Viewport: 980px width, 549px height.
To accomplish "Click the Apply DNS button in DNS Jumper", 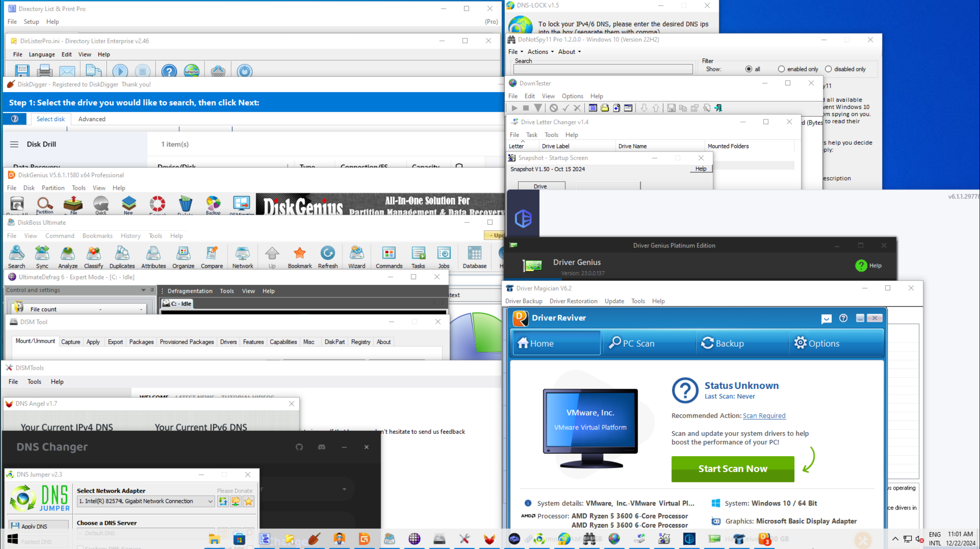I will [x=39, y=526].
